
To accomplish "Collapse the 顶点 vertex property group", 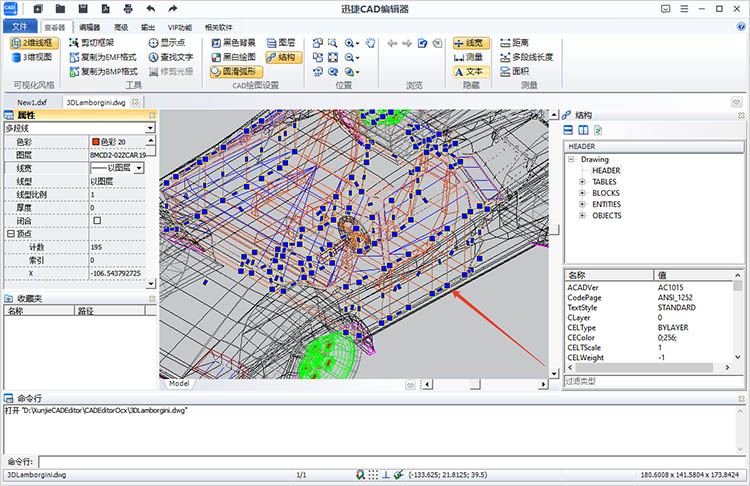I will pyautogui.click(x=10, y=233).
